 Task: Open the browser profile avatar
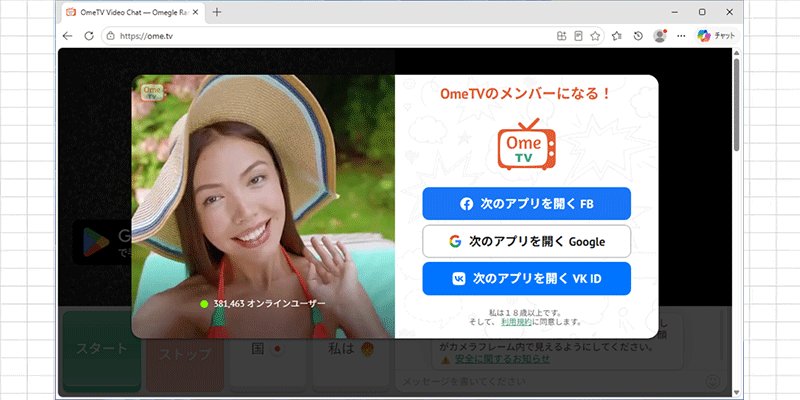[x=660, y=36]
